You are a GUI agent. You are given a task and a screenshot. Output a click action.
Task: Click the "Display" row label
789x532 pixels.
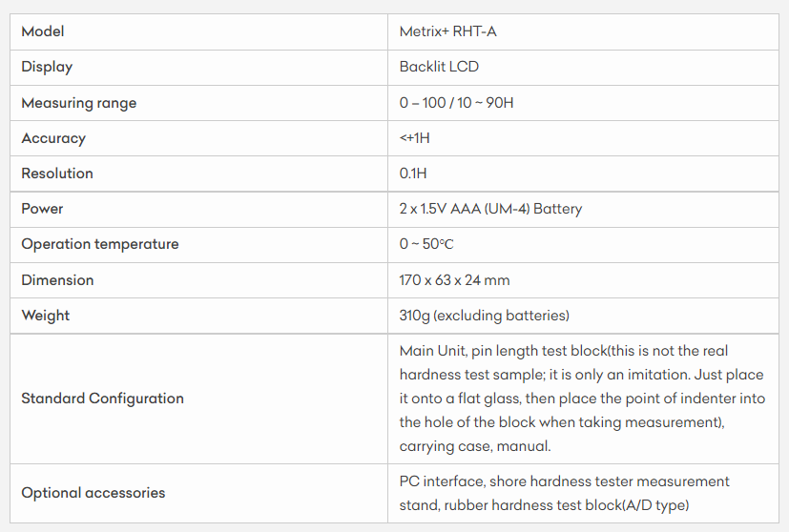[x=47, y=67]
